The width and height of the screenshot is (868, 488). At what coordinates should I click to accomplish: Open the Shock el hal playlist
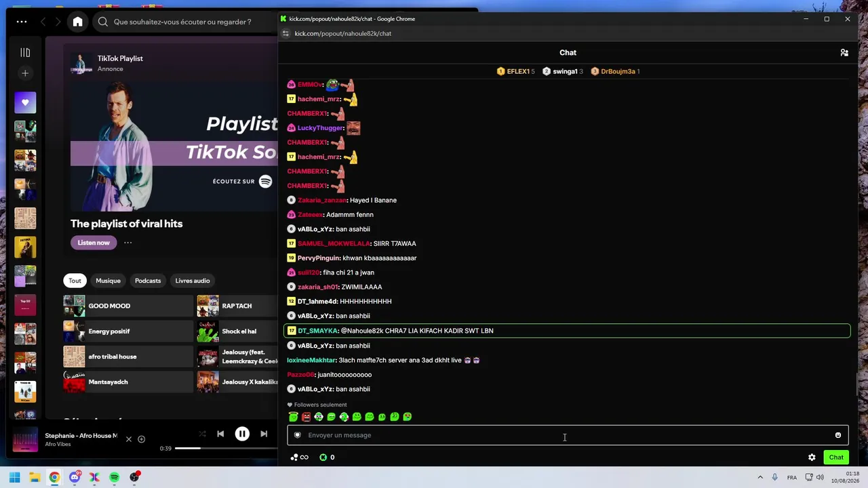click(x=237, y=331)
